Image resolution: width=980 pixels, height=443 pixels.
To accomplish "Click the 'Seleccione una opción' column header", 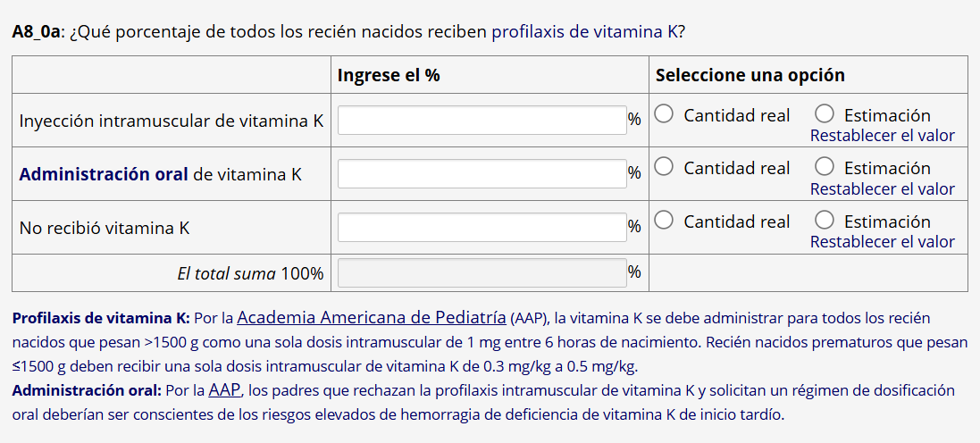I will (x=750, y=76).
